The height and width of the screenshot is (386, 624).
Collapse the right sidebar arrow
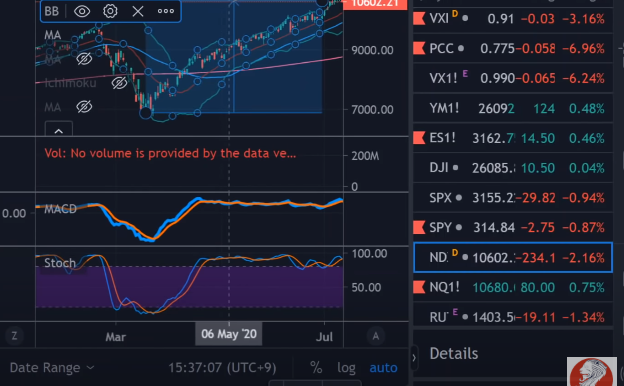click(414, 358)
